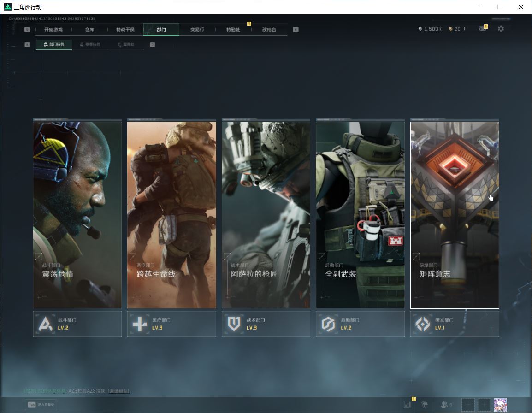Click the 医疗部门 cross icon

pyautogui.click(x=140, y=324)
